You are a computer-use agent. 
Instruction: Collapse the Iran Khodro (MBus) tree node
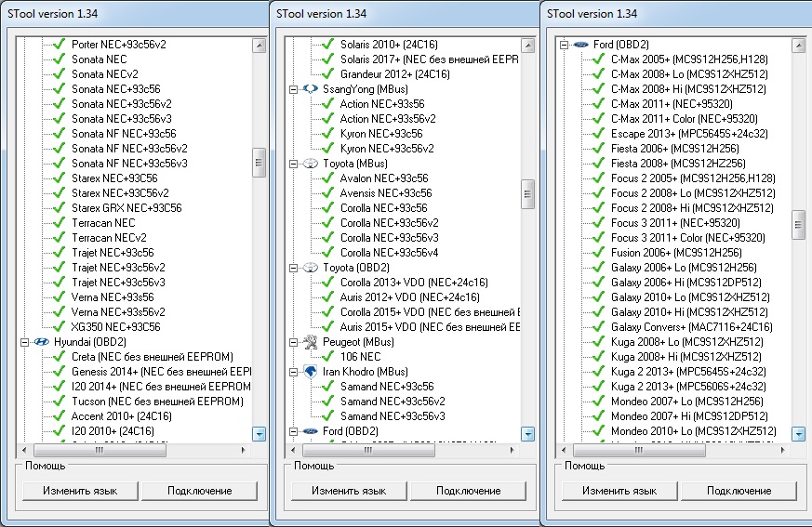tap(293, 372)
